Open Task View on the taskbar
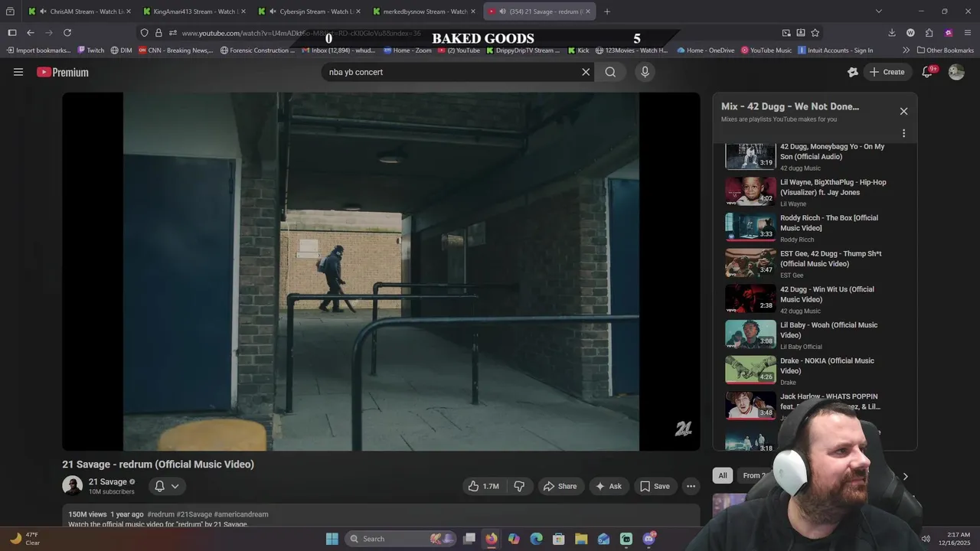This screenshot has height=551, width=980. coord(469,539)
